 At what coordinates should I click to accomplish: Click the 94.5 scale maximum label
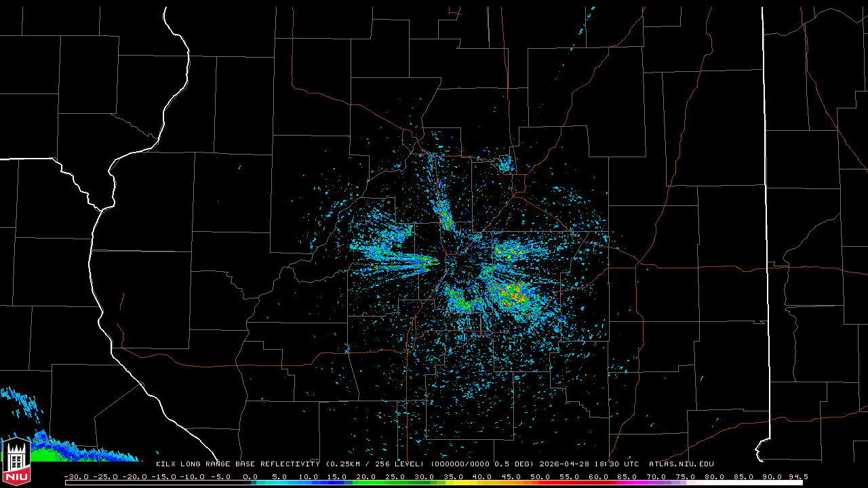[797, 476]
